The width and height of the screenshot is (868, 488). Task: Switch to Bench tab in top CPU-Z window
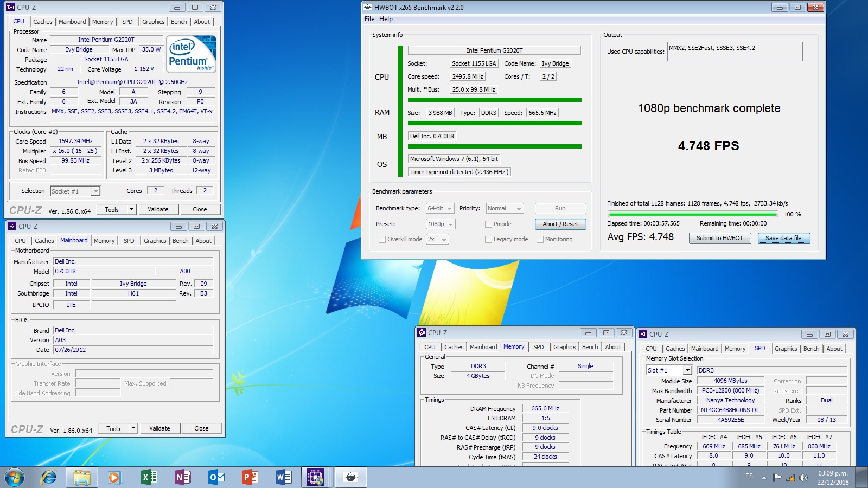click(178, 22)
